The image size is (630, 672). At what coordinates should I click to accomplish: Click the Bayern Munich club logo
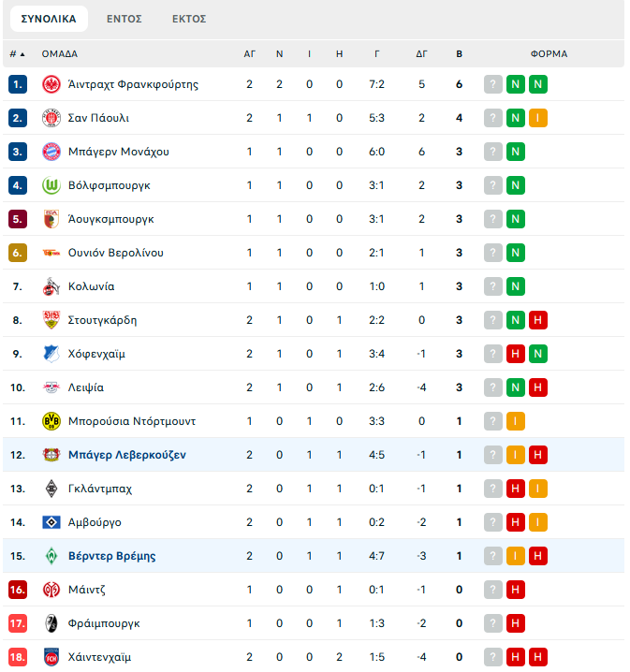pyautogui.click(x=51, y=152)
